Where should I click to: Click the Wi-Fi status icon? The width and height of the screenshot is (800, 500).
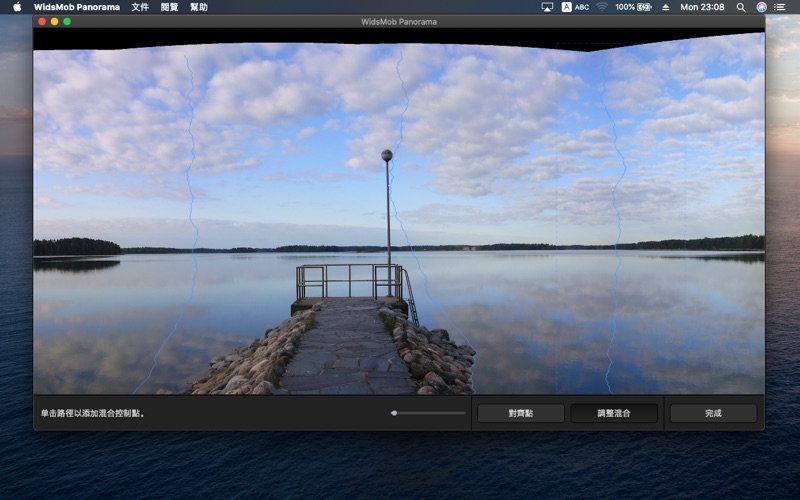(x=602, y=7)
